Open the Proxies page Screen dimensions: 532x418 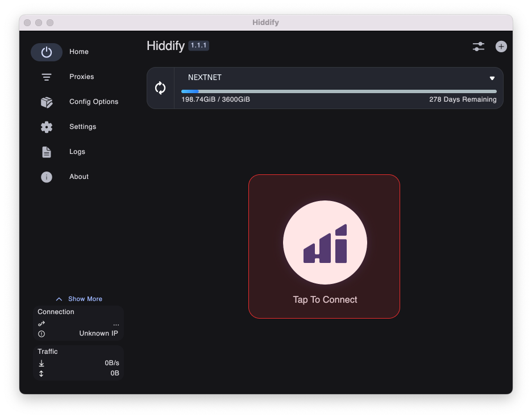point(81,77)
